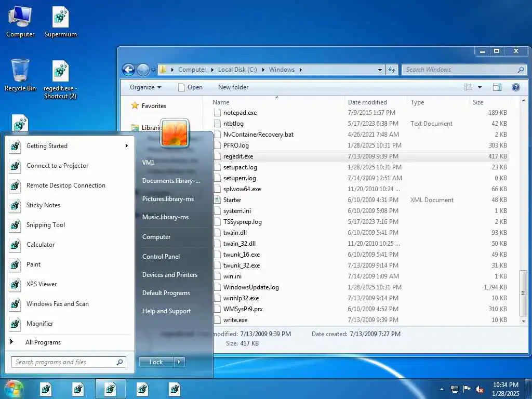
Task: Open Default Programs in Start menu
Action: click(166, 293)
